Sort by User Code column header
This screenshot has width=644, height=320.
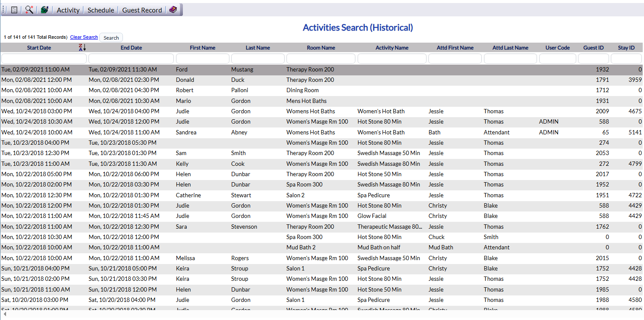tap(557, 48)
